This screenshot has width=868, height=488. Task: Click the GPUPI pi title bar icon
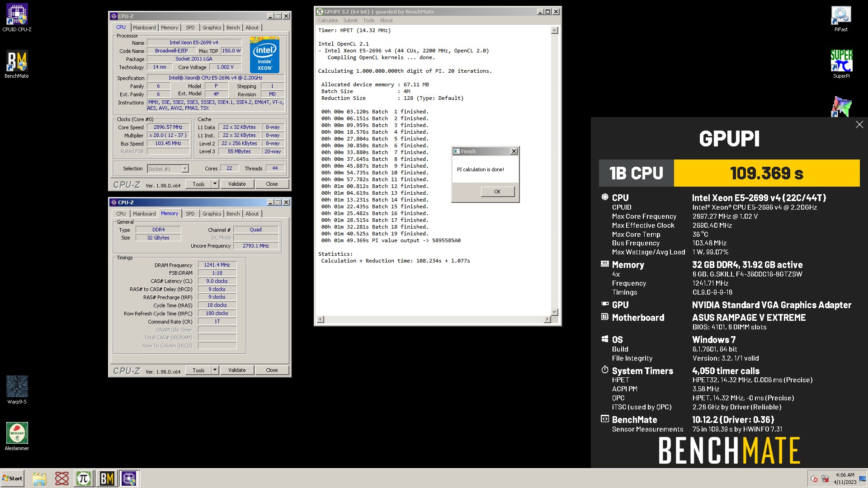(x=320, y=12)
